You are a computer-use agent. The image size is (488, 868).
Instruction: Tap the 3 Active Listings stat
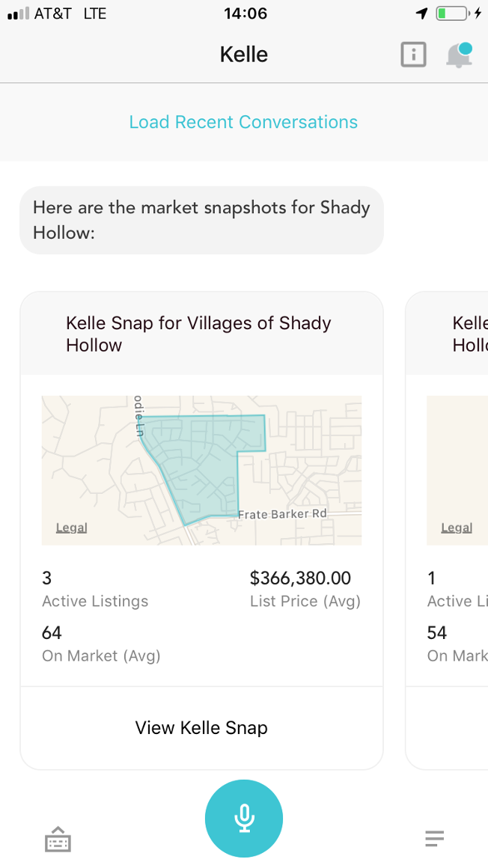[x=95, y=590]
